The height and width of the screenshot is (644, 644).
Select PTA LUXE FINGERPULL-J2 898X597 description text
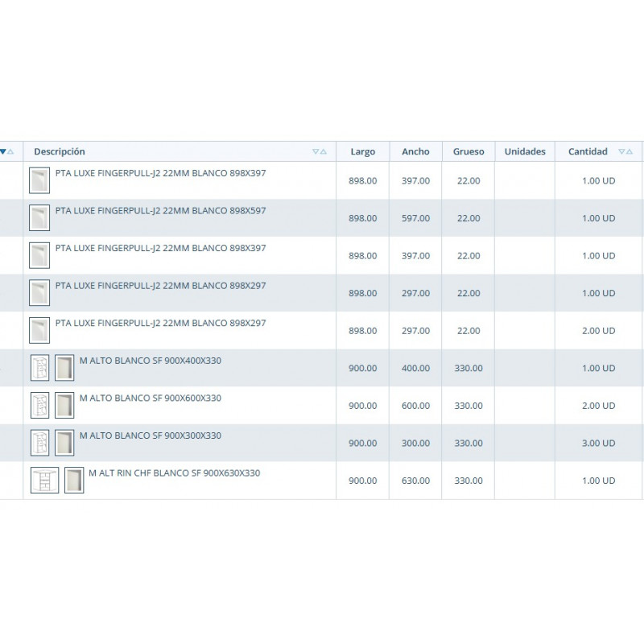160,211
